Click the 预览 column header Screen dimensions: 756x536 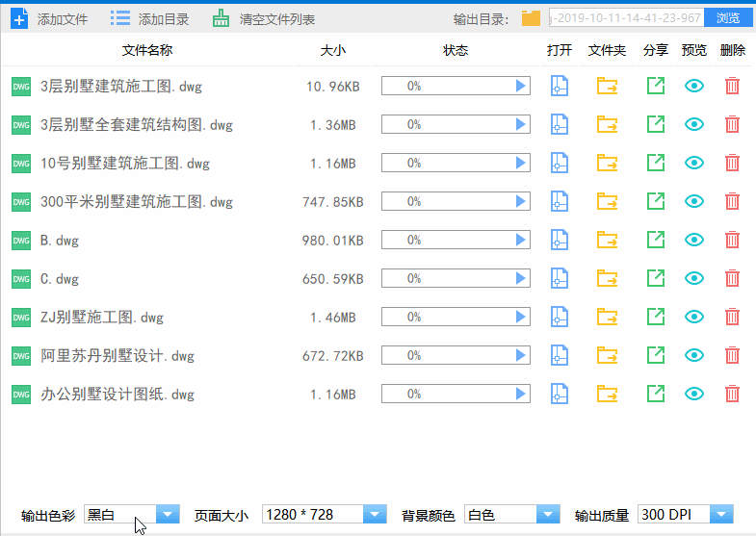pos(694,50)
